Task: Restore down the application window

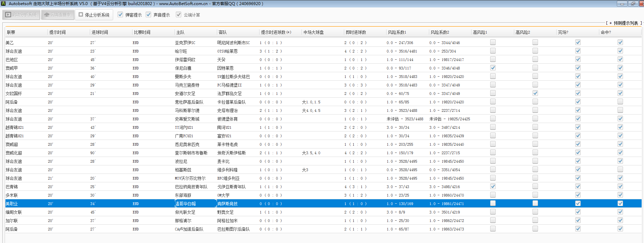Action: [632, 4]
